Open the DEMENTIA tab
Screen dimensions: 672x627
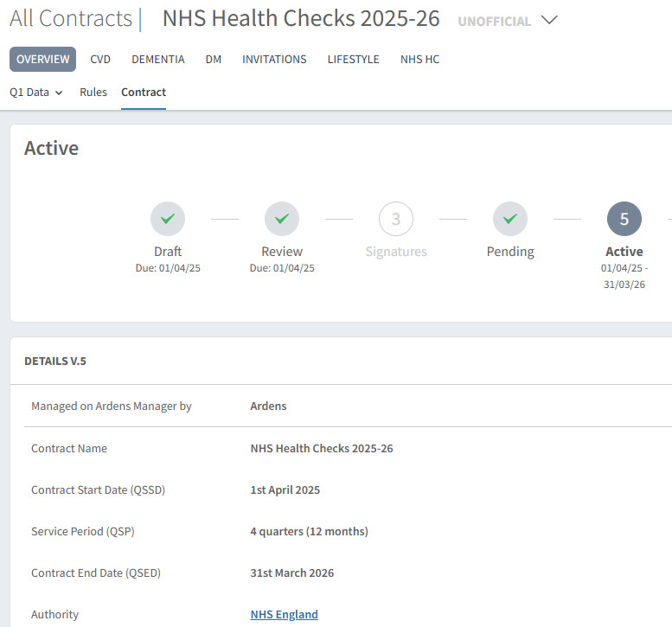pos(158,59)
